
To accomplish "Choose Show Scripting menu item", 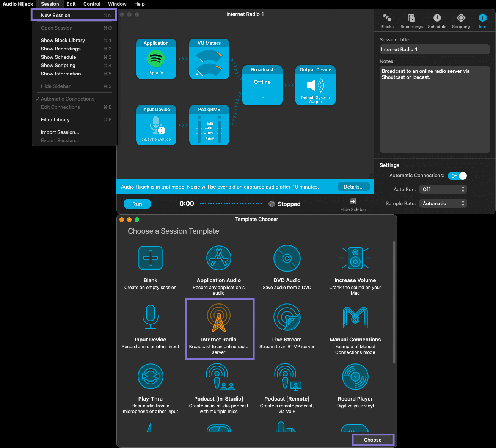I will point(74,65).
